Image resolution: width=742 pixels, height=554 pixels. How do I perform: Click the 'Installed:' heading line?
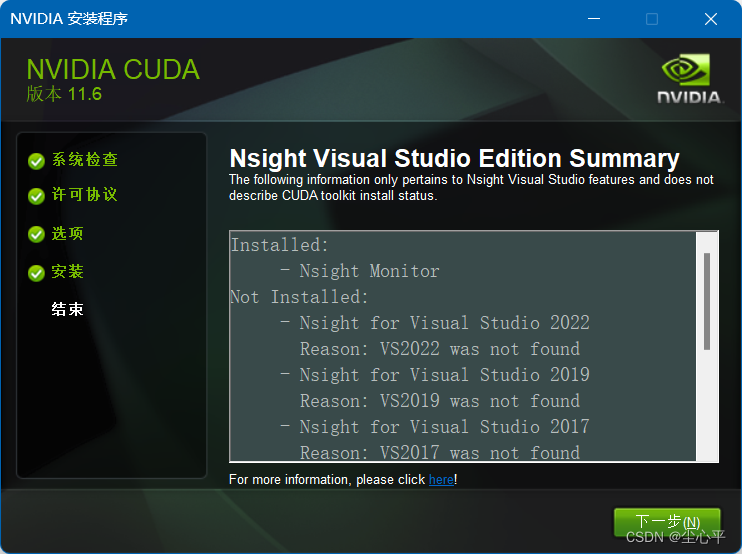(279, 245)
